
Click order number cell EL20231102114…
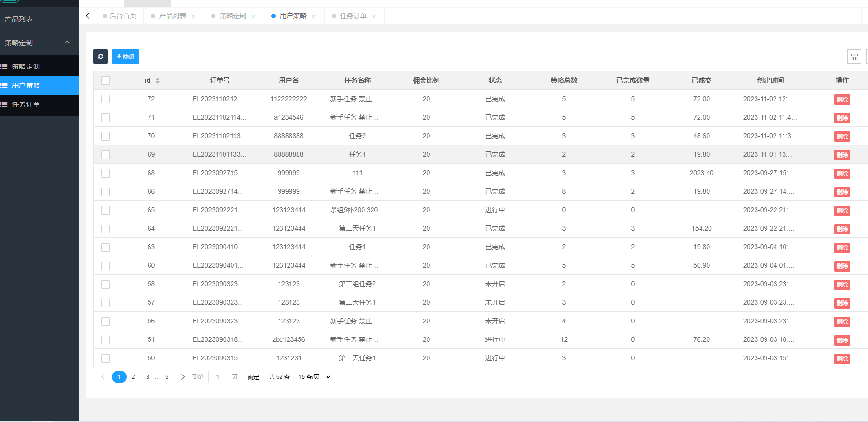click(220, 117)
